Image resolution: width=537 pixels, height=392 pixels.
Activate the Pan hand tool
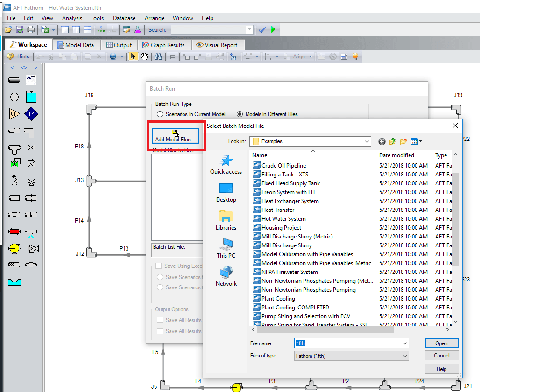tap(145, 56)
